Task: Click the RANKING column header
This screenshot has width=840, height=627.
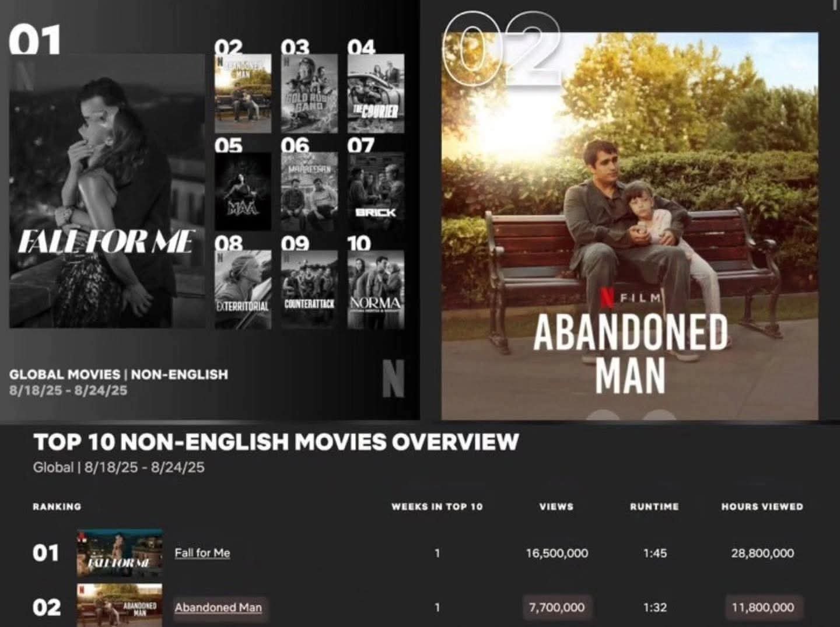Action: 57,506
